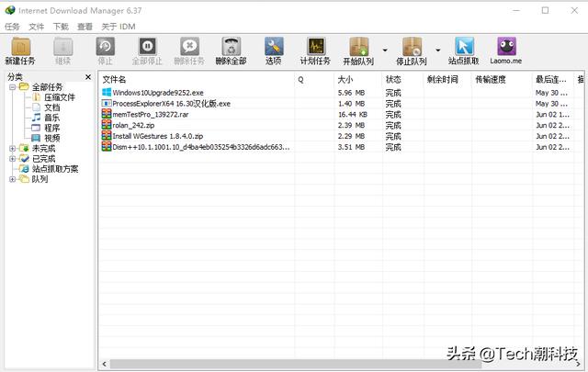Expand the 未完成 tree node

coord(12,148)
